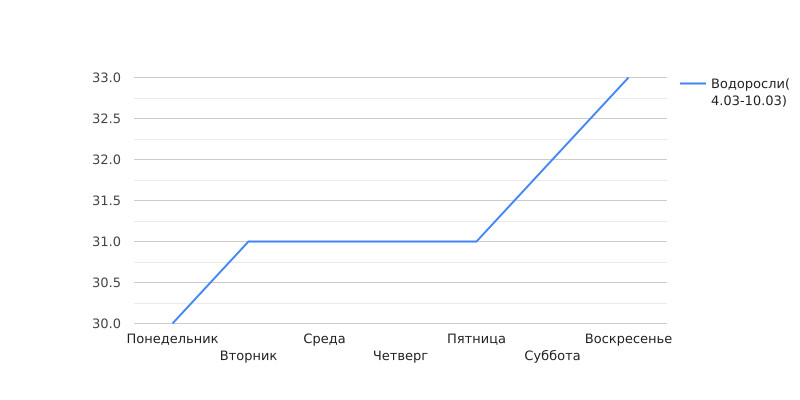Click the 31.0 y-axis value
Viewport: 800px width, 400px height.
coord(106,241)
